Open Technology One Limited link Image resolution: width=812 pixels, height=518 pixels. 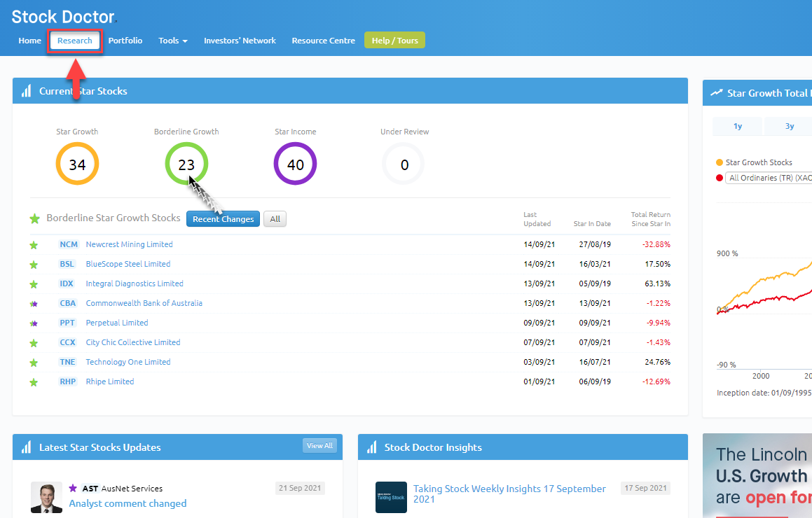pyautogui.click(x=128, y=362)
